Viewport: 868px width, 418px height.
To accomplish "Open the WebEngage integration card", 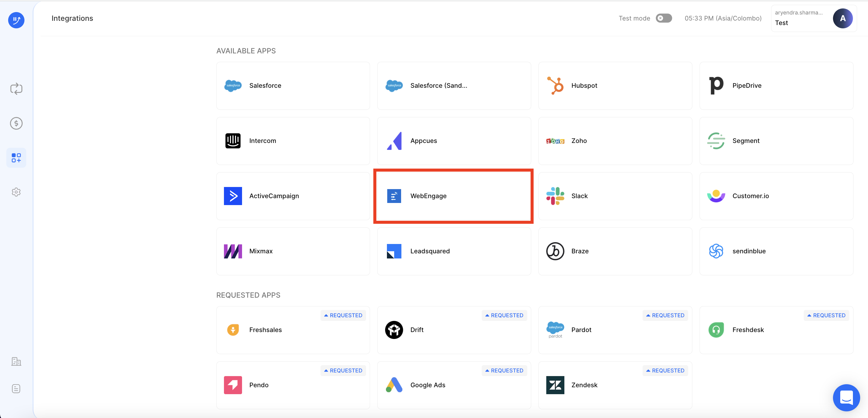I will click(x=454, y=196).
